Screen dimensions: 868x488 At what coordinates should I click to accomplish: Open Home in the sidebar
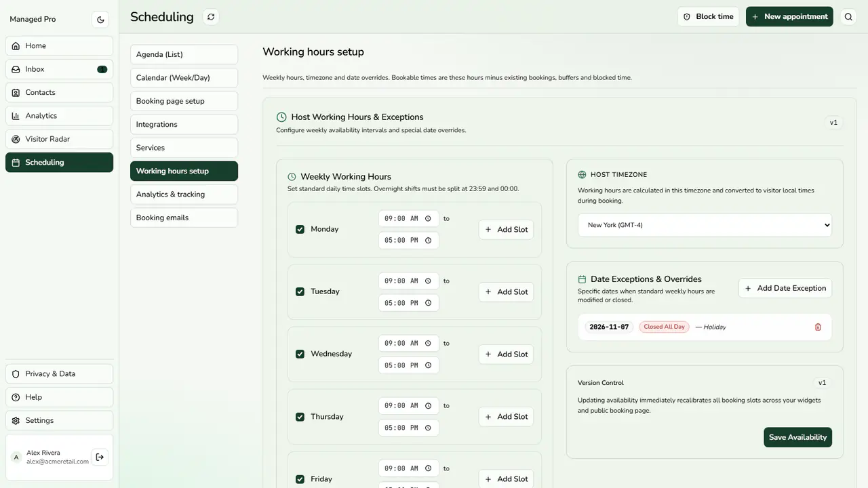pyautogui.click(x=60, y=46)
